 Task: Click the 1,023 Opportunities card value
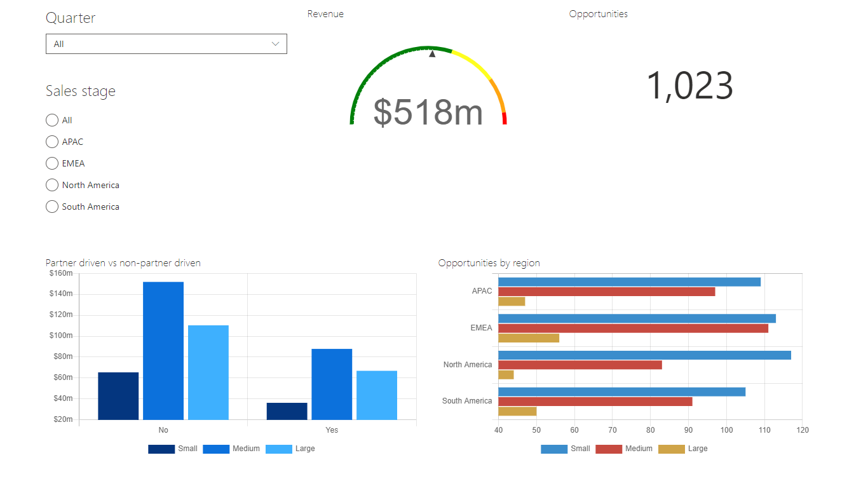pos(690,86)
